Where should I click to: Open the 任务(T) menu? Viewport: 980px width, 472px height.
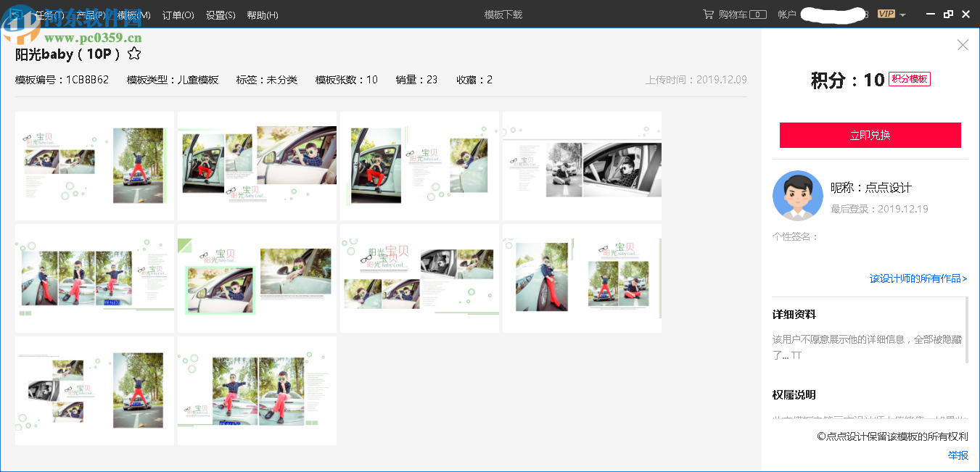click(x=49, y=15)
